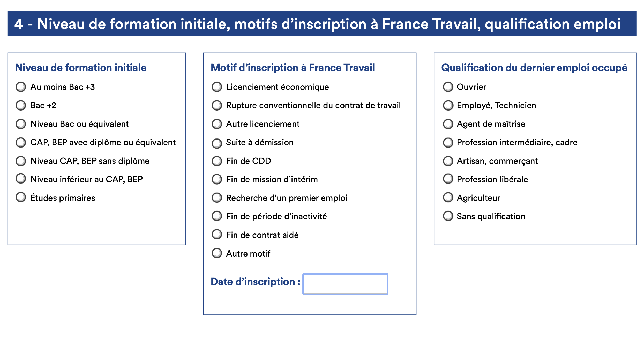Image resolution: width=644 pixels, height=337 pixels.
Task: Select 'Suite à démission' radio button
Action: point(217,143)
